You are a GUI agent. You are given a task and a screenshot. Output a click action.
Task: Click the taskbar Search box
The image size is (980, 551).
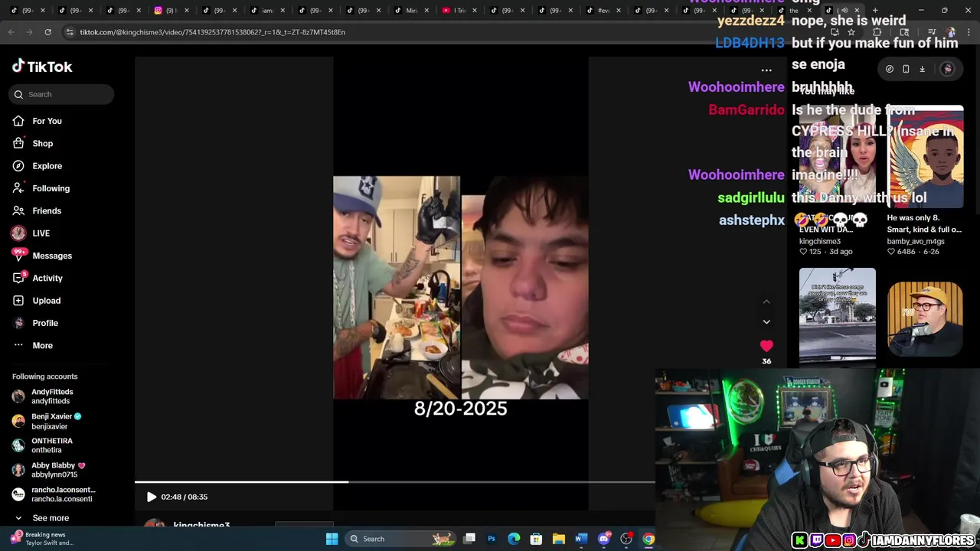click(400, 539)
